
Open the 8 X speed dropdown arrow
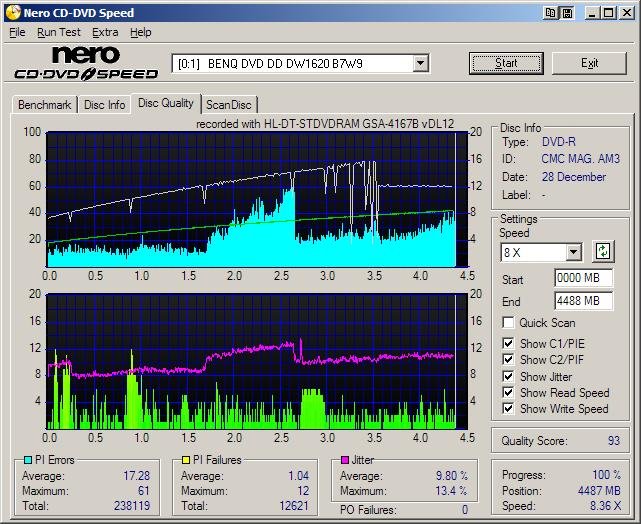click(574, 252)
